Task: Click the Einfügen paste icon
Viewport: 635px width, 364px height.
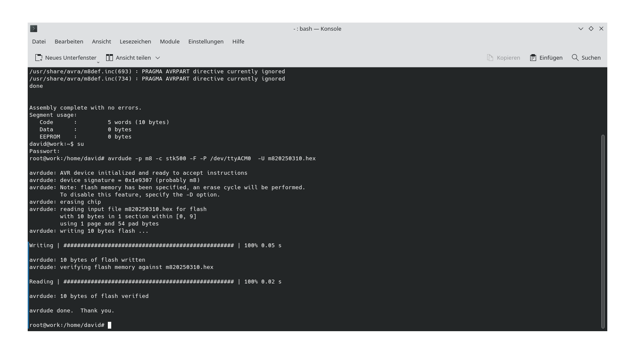Action: coord(532,57)
